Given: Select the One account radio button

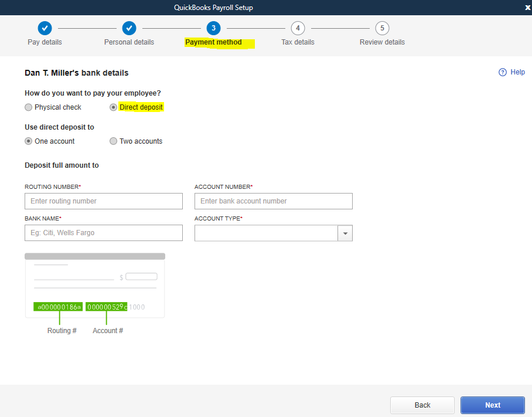Looking at the screenshot, I should (29, 141).
